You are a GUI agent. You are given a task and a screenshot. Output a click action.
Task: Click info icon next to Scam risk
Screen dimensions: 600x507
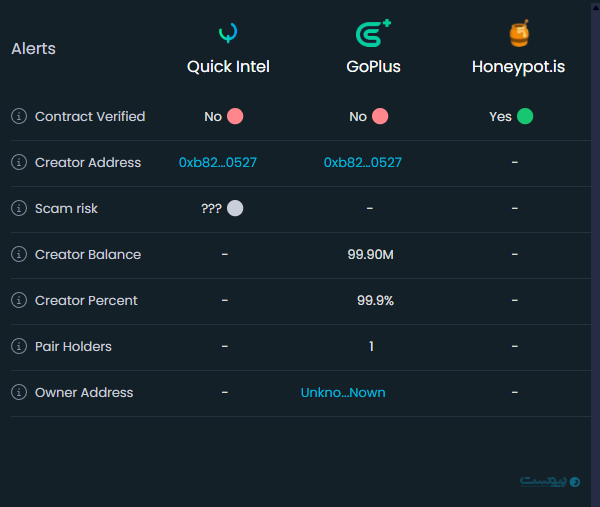coord(18,208)
